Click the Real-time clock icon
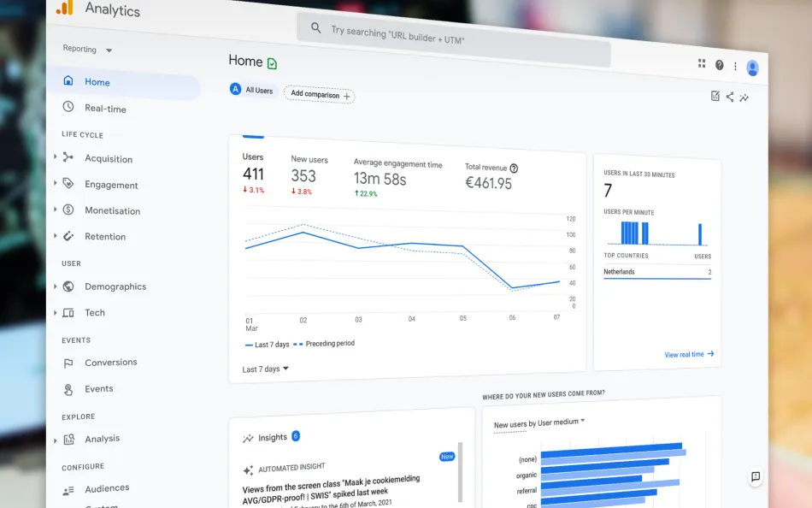Image resolution: width=812 pixels, height=508 pixels. click(x=70, y=109)
